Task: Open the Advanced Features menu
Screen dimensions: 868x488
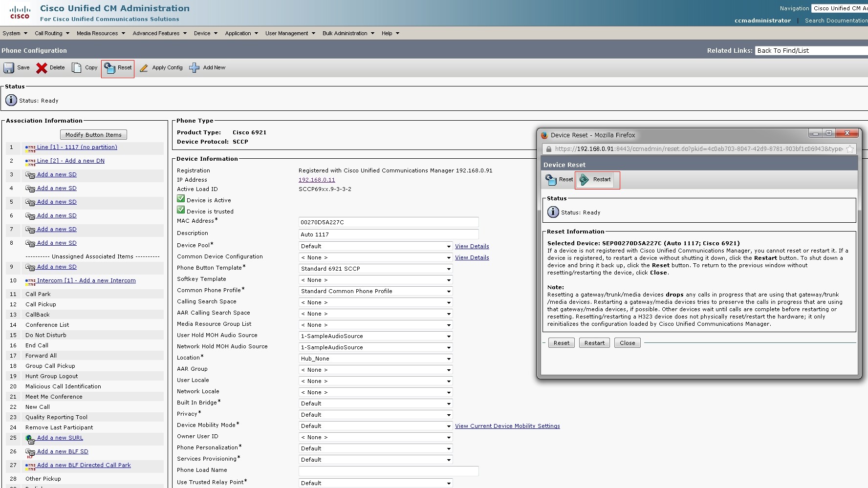Action: (159, 33)
